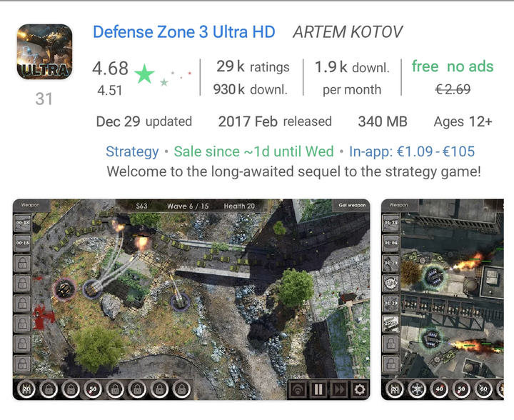Click the 'Get weapon' button in screenshot
The height and width of the screenshot is (420, 514).
click(x=352, y=205)
